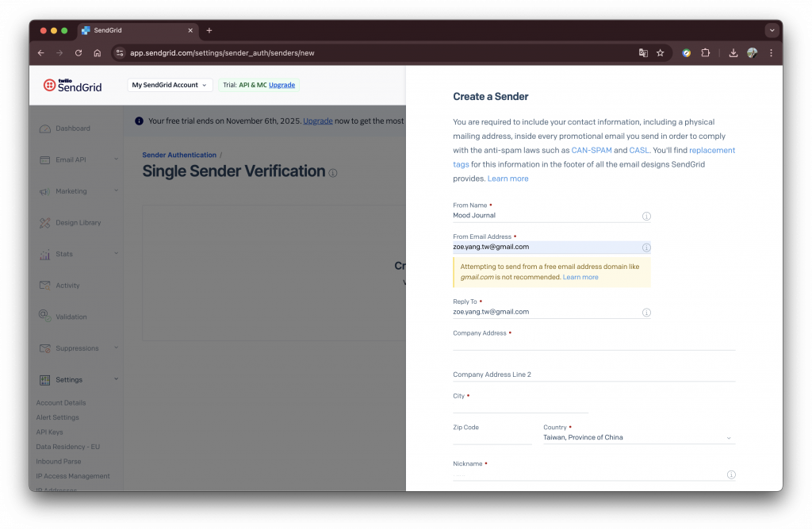
Task: Expand the Email API sidebar section
Action: 116,159
